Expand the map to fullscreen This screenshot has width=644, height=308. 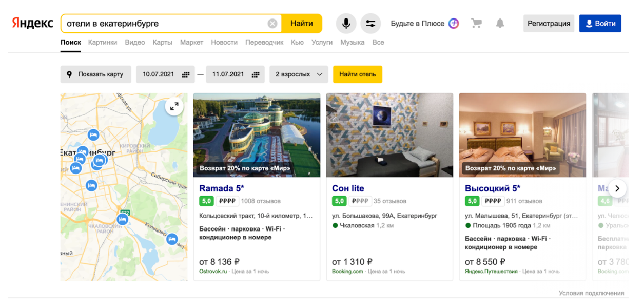point(174,106)
